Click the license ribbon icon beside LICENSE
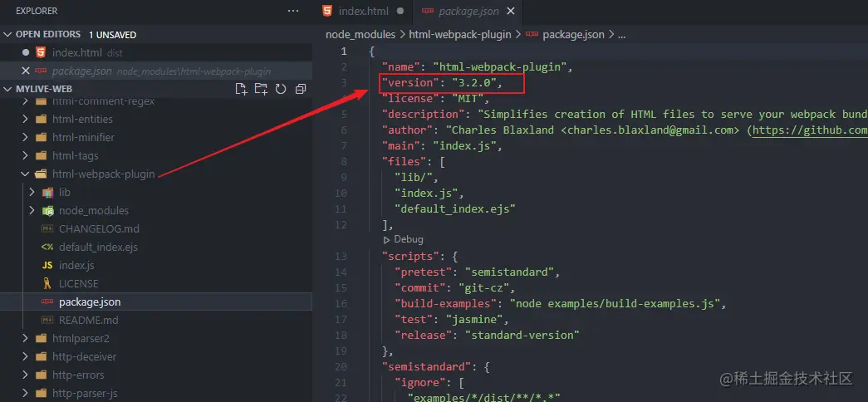 [x=47, y=284]
